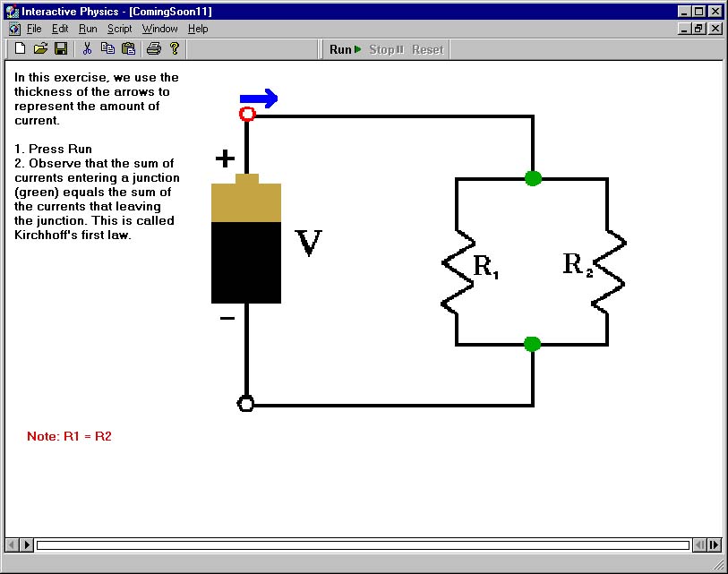Click the document icon left of File menu
Screen dimensions: 728x574
coord(14,29)
